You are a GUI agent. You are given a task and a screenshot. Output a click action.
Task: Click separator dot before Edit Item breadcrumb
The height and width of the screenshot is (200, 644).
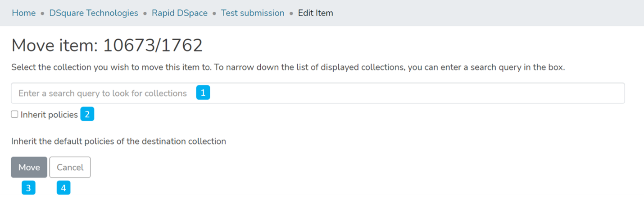[291, 14]
